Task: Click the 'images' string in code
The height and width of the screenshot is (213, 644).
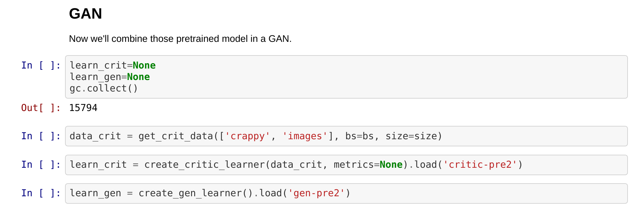Action: click(305, 136)
